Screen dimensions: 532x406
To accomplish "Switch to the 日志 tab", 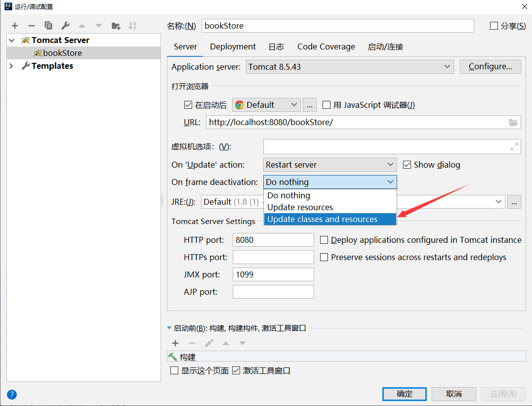I will coord(276,47).
